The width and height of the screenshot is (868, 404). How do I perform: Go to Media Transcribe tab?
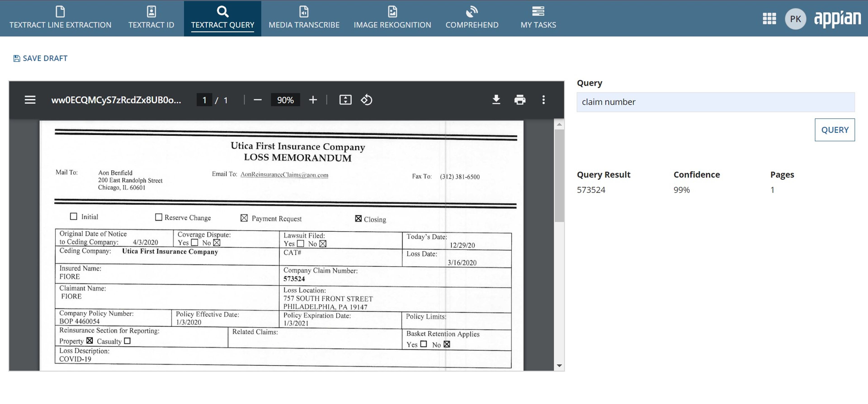tap(304, 18)
